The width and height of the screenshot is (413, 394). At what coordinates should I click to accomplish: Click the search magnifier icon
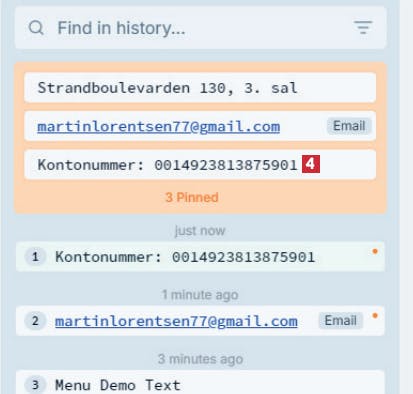(x=36, y=28)
